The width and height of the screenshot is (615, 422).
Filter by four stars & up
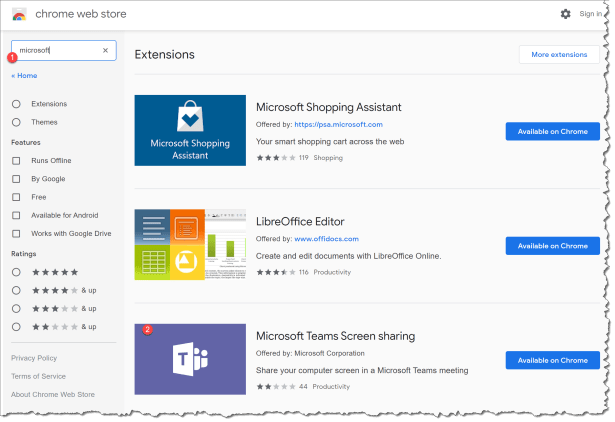pyautogui.click(x=16, y=290)
